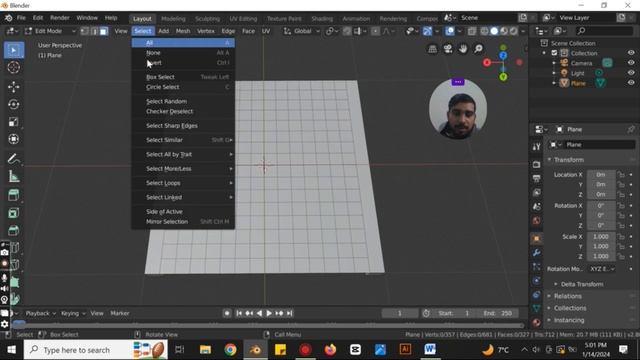This screenshot has width=640, height=360.
Task: Play the animation forward
Action: (x=269, y=313)
